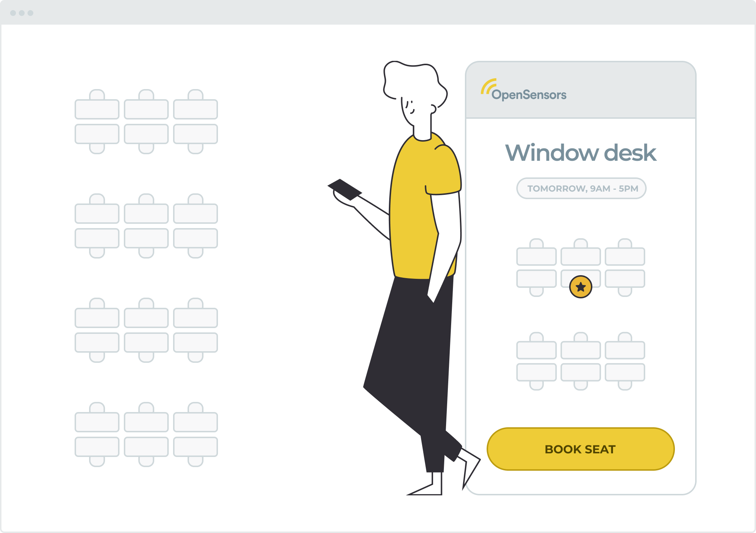Click the third window dot in title bar
Screen dimensions: 756x533
tap(30, 13)
